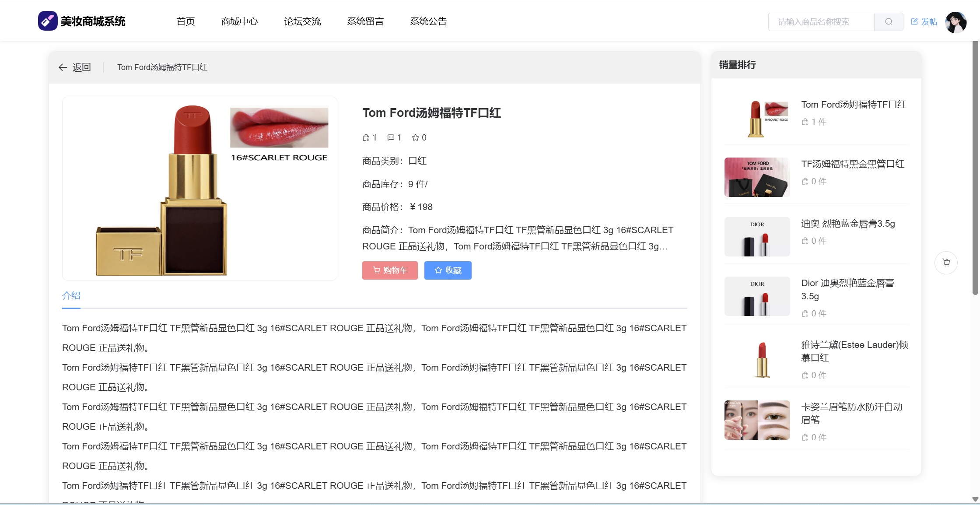Screen dimensions: 980x505
Task: Click the 收藏 favorite button
Action: pyautogui.click(x=448, y=270)
